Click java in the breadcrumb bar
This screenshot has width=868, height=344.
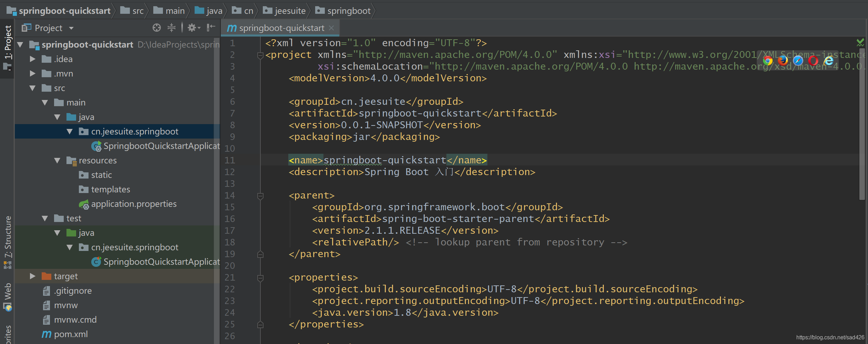(x=214, y=11)
